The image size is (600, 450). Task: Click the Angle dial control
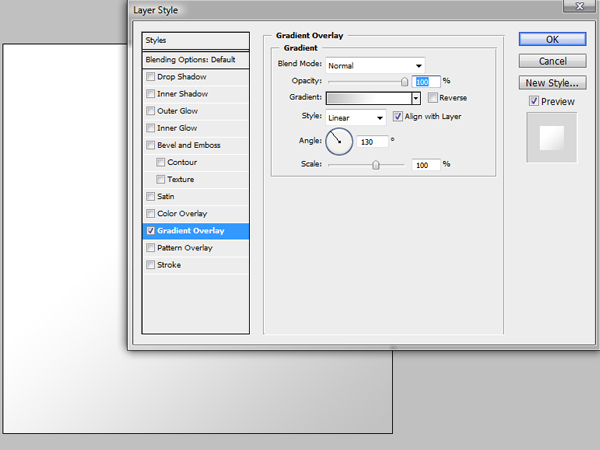[x=339, y=141]
